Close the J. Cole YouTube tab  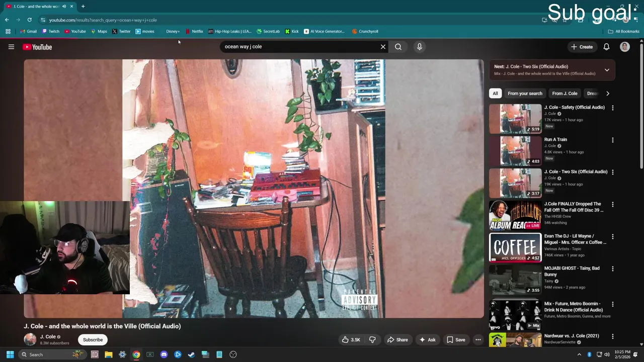71,7
